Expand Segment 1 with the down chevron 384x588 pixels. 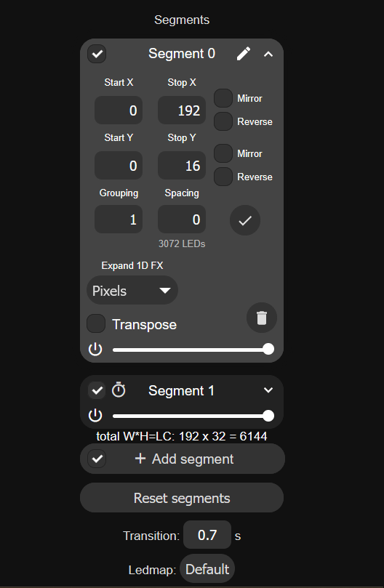click(x=268, y=390)
